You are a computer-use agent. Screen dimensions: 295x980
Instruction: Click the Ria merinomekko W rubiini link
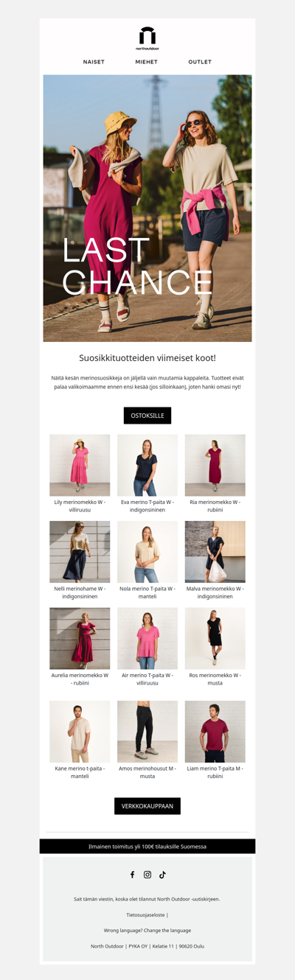tap(215, 506)
